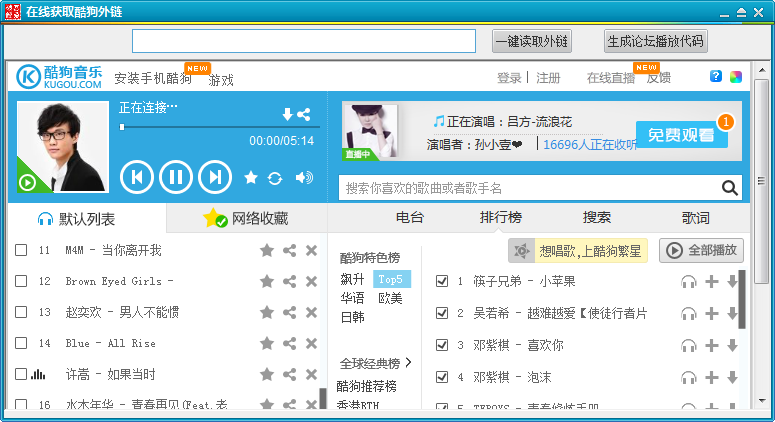Select the Top5 ranking list
This screenshot has width=775, height=422.
pyautogui.click(x=391, y=279)
